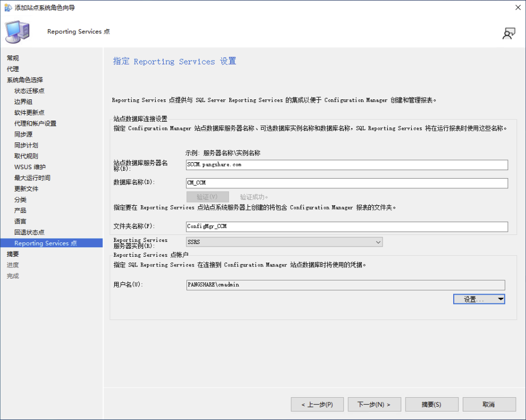Open the 同步源 step

click(23, 135)
